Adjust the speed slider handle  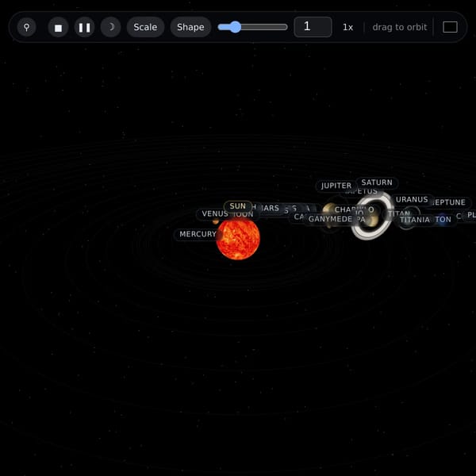pos(235,27)
